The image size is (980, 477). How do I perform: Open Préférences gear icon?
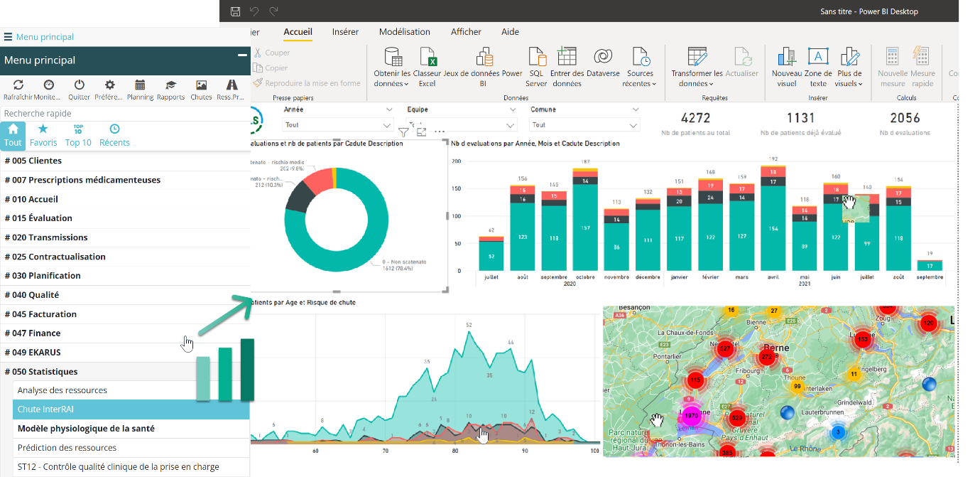pos(109,85)
